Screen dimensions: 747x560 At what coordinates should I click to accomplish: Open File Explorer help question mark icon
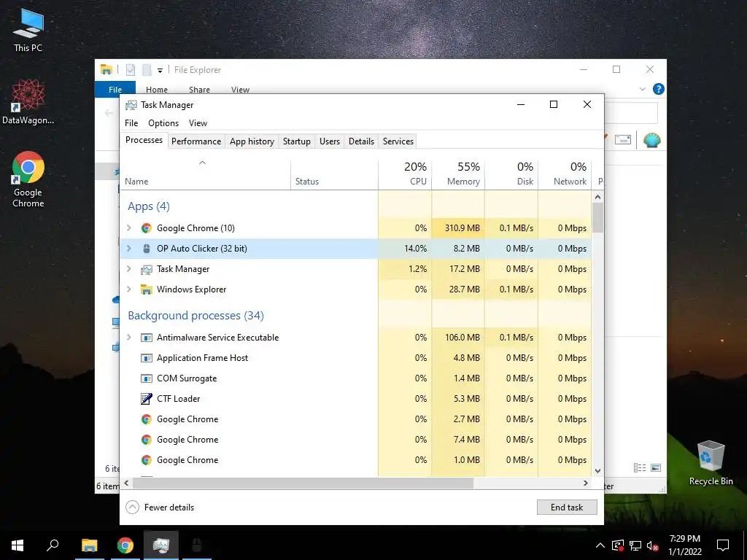(659, 89)
